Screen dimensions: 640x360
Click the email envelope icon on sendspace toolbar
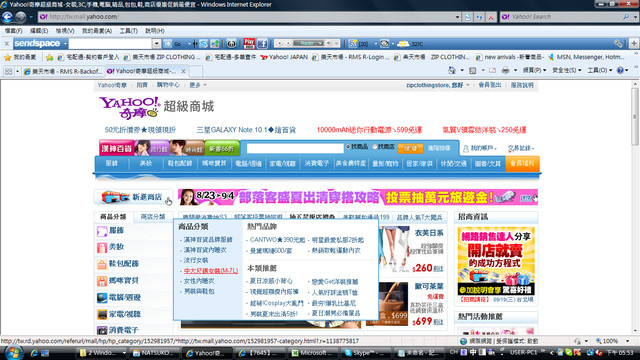tap(384, 43)
